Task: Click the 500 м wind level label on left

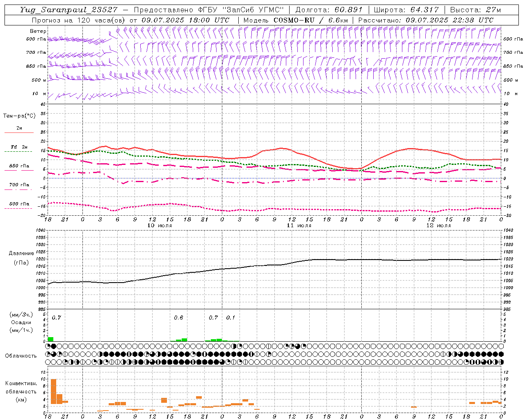Action: tap(39, 80)
